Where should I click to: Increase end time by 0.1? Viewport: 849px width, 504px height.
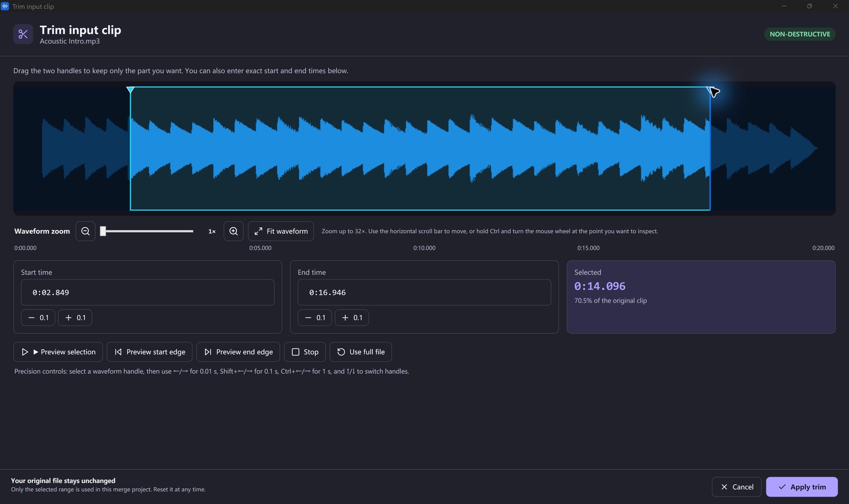coord(352,317)
